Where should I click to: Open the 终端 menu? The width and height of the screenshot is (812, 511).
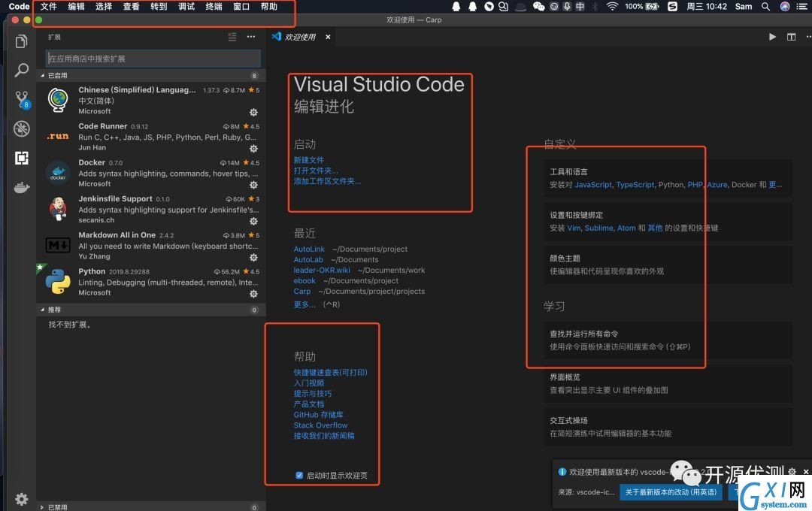214,7
